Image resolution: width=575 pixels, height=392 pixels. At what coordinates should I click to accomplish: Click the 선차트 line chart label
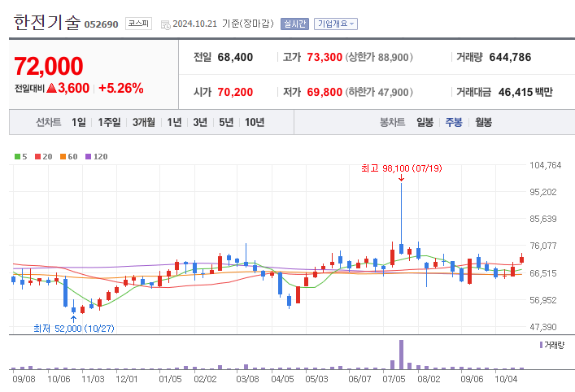pyautogui.click(x=49, y=122)
